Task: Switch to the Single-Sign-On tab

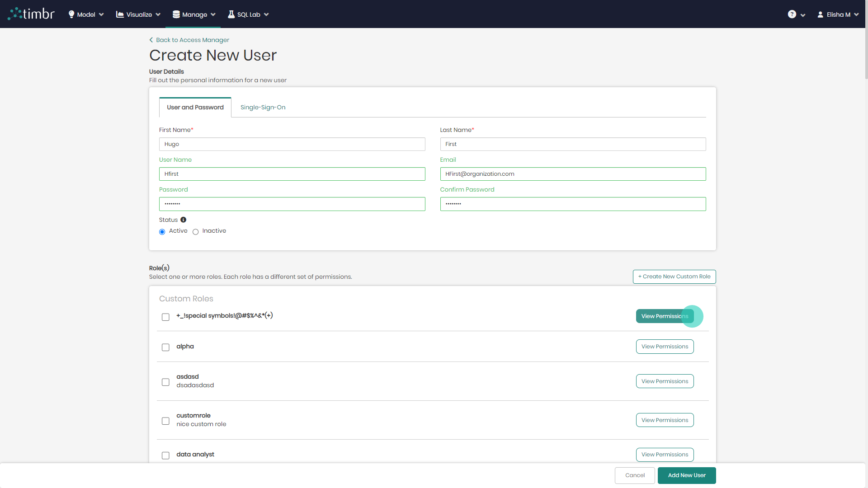Action: (263, 107)
